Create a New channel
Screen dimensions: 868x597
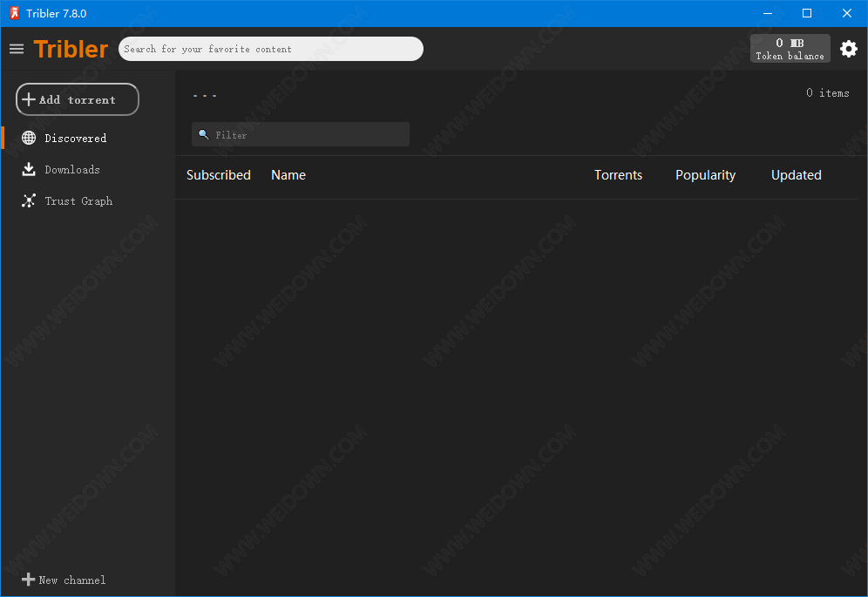click(x=64, y=580)
